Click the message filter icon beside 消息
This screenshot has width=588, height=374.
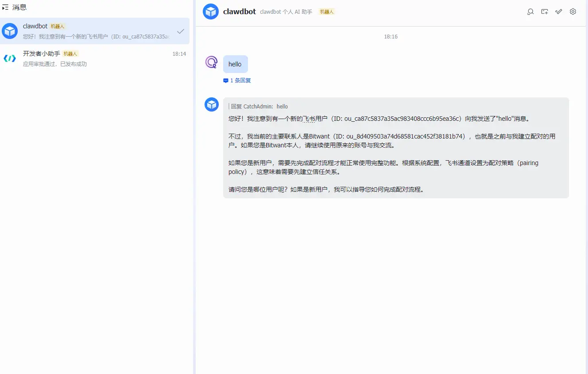(x=5, y=7)
